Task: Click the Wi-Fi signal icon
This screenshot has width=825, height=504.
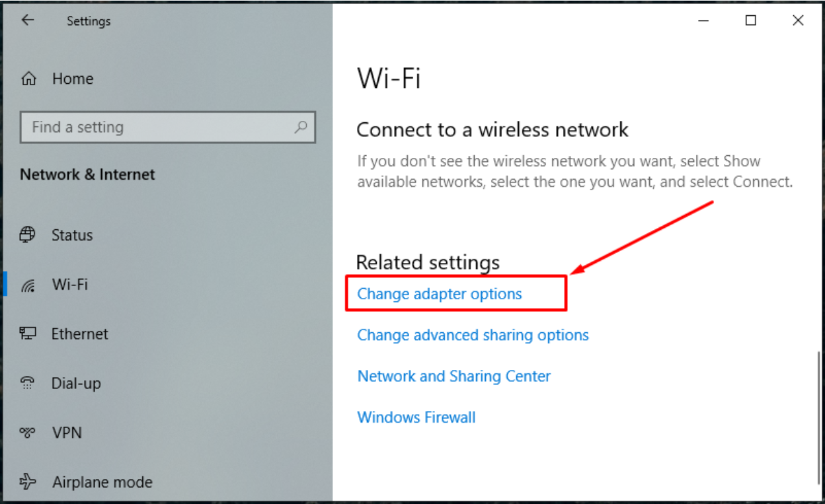Action: coord(28,285)
